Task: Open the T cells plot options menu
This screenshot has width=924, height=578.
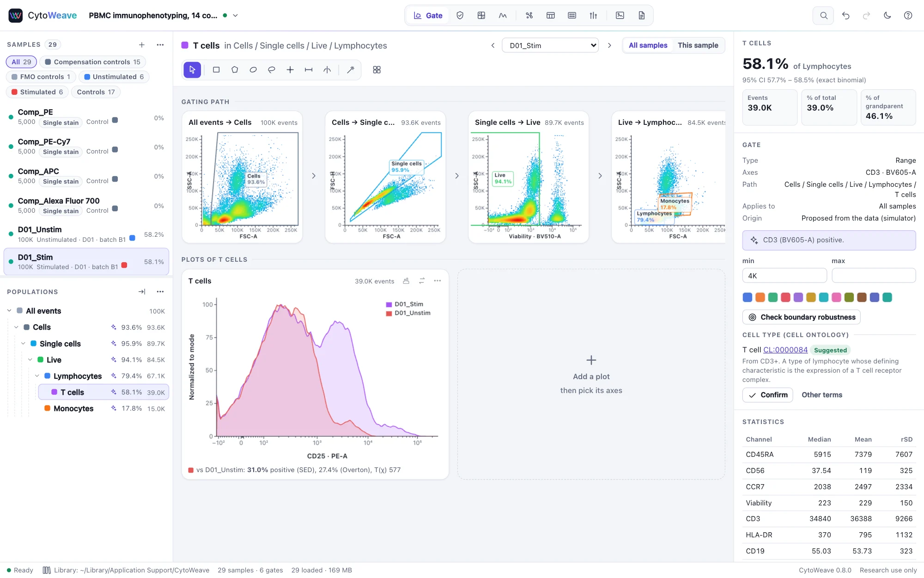Action: coord(438,281)
